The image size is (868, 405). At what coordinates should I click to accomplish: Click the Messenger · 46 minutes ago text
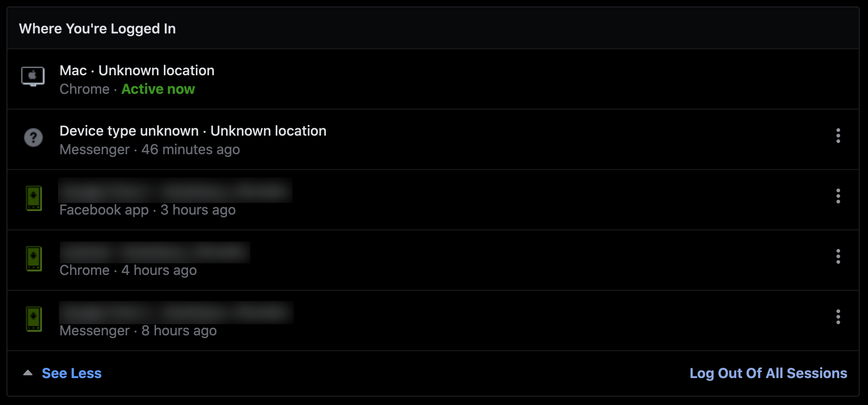(149, 150)
